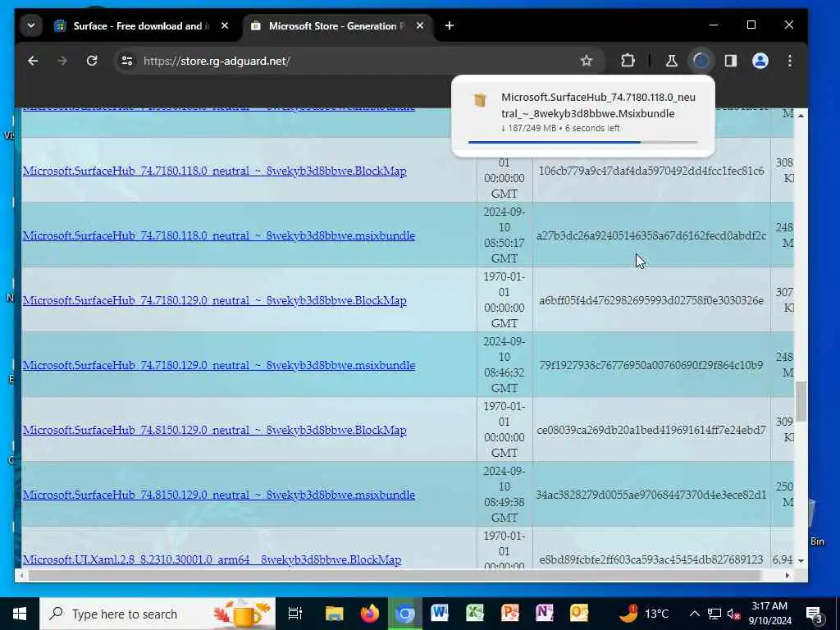Viewport: 840px width, 630px height.
Task: Open SurfaceHub 74.7180.118.0 BlockMap link
Action: pos(214,171)
